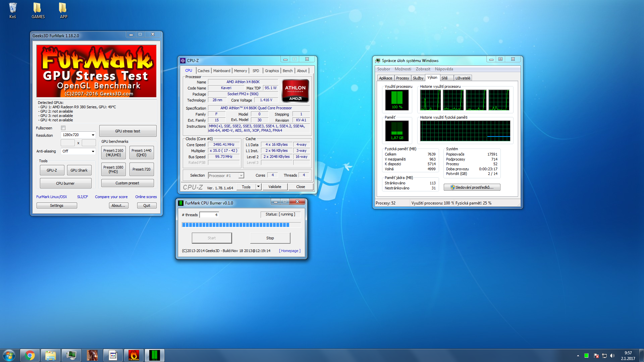Open the Bench tab in CPU-Z
The image size is (644, 362).
[x=288, y=71]
